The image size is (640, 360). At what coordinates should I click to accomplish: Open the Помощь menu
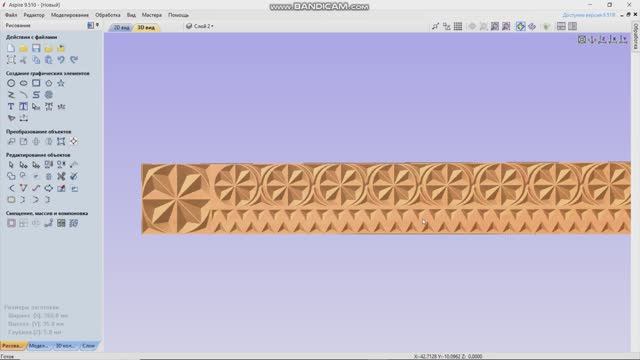(x=178, y=15)
